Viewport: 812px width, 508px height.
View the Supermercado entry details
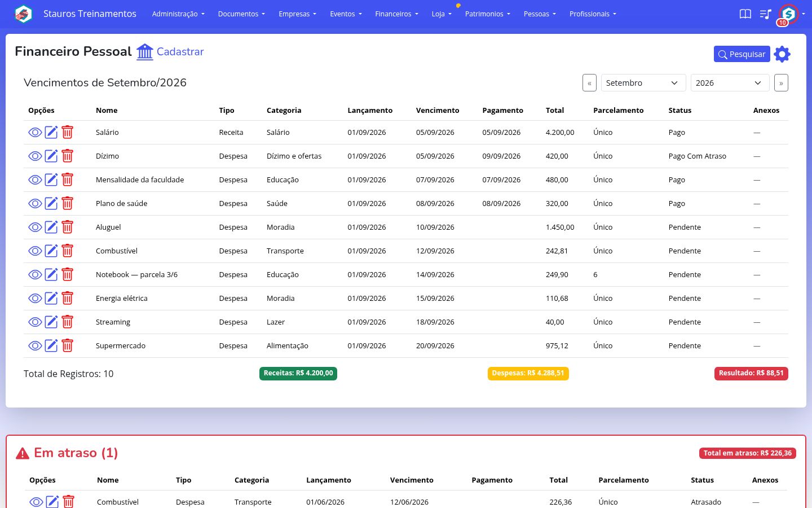(35, 345)
